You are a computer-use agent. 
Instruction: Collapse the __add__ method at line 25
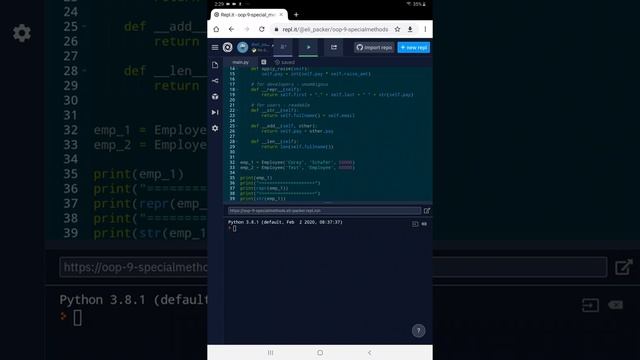pos(237,126)
